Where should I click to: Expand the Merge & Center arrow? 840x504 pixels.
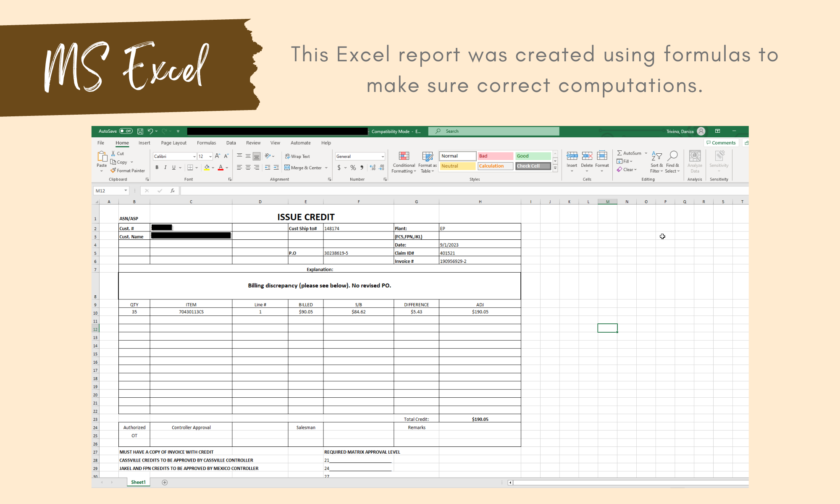[326, 168]
